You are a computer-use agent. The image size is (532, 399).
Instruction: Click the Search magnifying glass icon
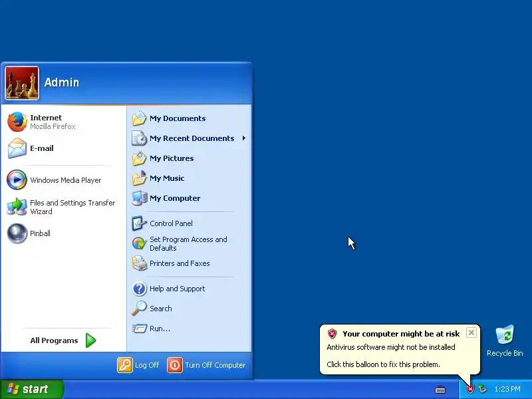click(139, 309)
